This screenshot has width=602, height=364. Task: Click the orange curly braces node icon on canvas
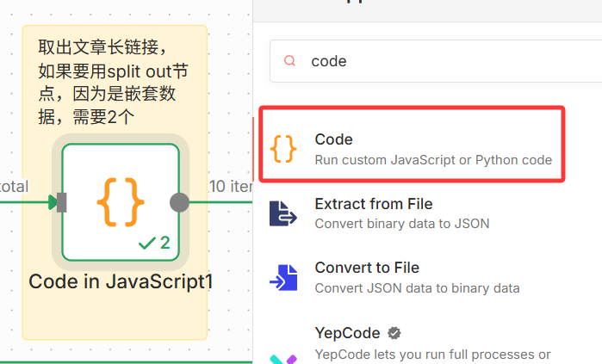coord(120,202)
